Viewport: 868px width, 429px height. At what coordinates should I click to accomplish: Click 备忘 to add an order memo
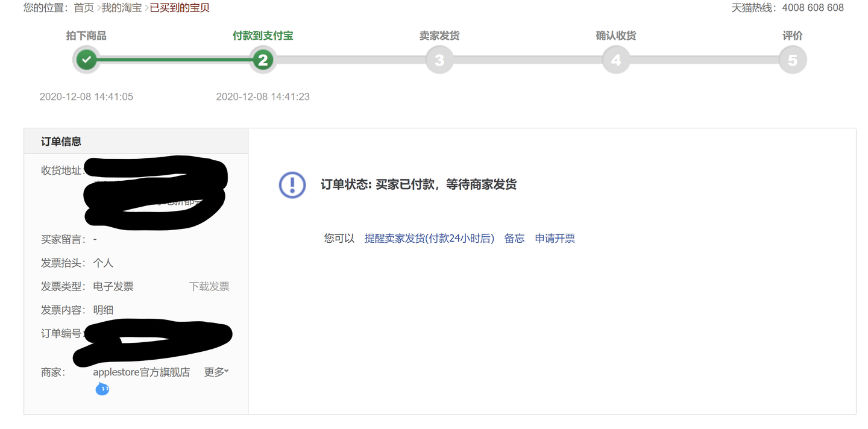click(x=514, y=238)
